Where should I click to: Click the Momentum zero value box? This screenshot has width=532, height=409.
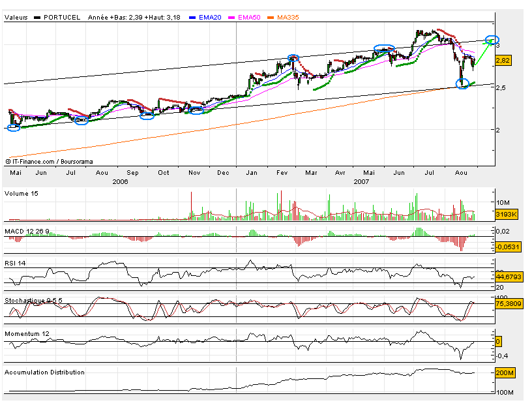click(x=498, y=341)
